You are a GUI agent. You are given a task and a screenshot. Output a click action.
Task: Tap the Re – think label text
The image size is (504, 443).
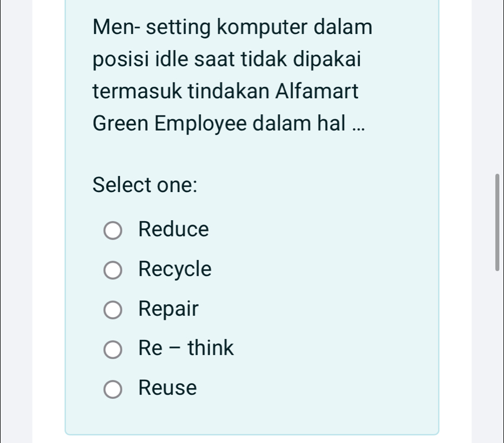pos(186,348)
